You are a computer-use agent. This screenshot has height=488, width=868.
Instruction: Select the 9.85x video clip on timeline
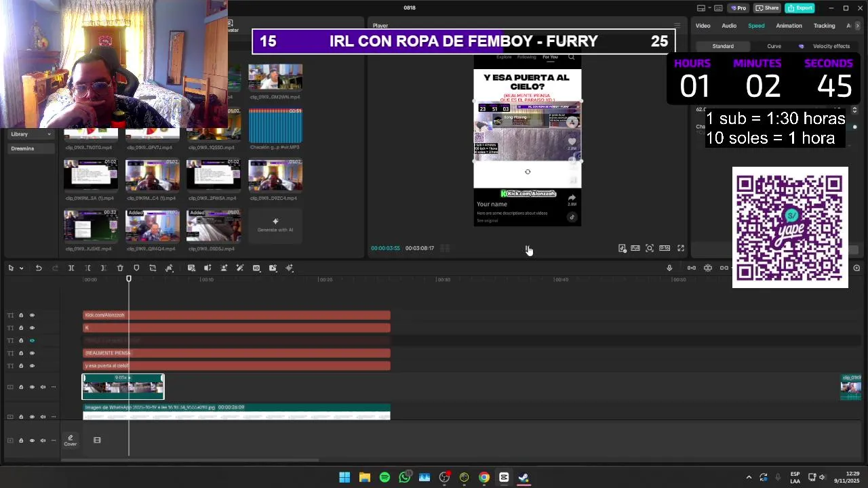pos(123,387)
